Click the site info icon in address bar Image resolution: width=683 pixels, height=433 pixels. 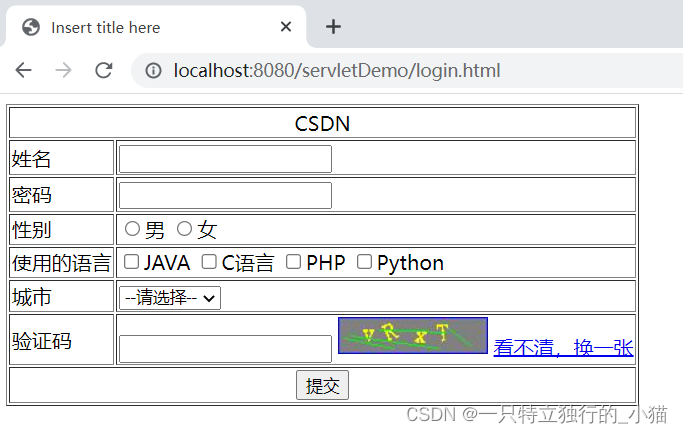(154, 70)
